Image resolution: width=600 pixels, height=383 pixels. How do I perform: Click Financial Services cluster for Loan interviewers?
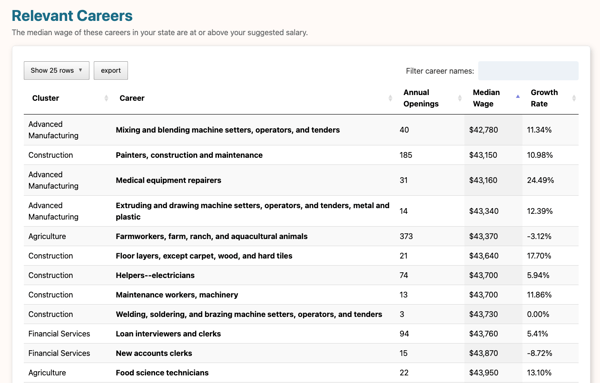click(x=59, y=334)
